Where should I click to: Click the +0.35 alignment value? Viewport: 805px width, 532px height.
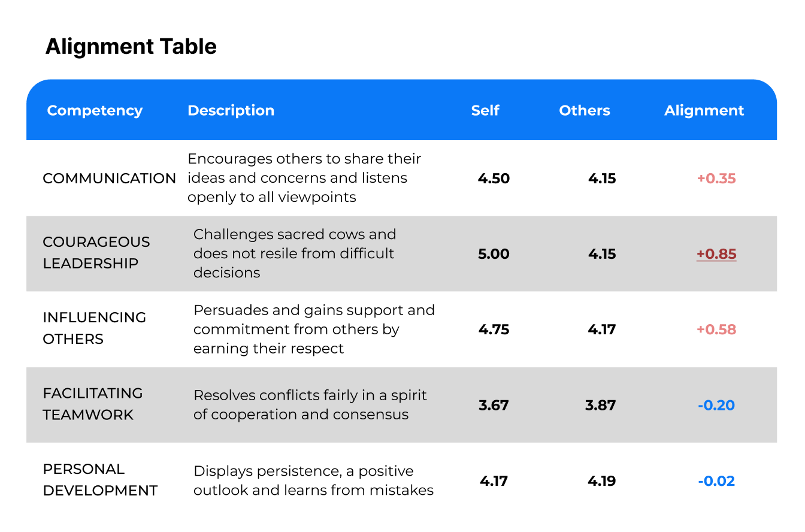[x=716, y=179]
